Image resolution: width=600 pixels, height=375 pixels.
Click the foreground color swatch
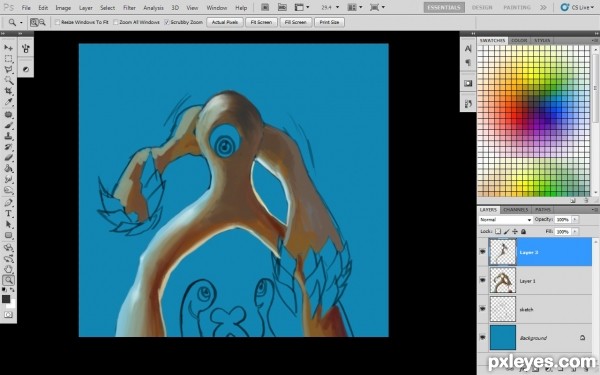6,299
